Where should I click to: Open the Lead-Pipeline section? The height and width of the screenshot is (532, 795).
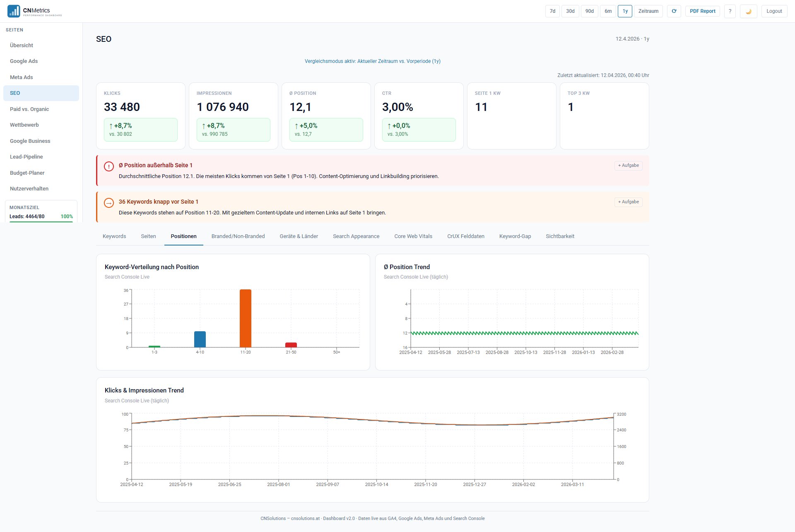coord(26,156)
